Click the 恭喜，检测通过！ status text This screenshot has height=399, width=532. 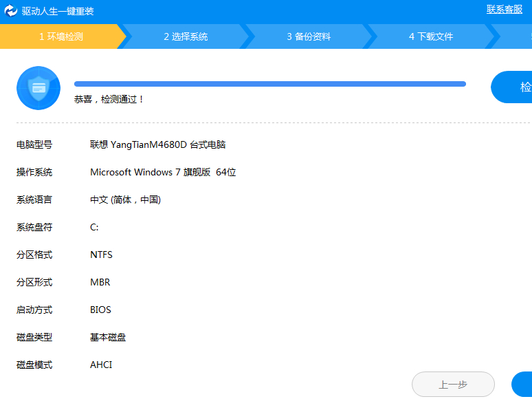point(109,99)
